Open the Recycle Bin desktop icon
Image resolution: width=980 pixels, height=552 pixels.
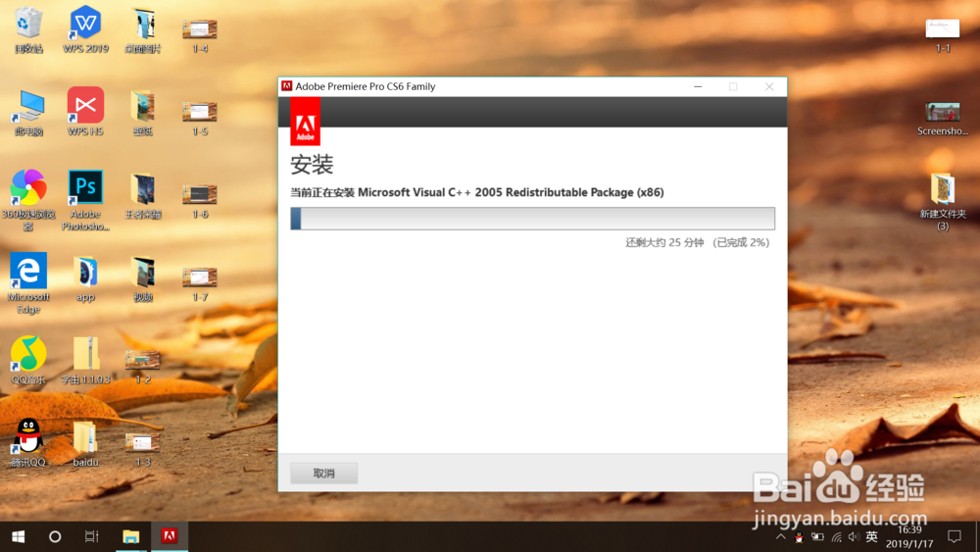coord(28,29)
